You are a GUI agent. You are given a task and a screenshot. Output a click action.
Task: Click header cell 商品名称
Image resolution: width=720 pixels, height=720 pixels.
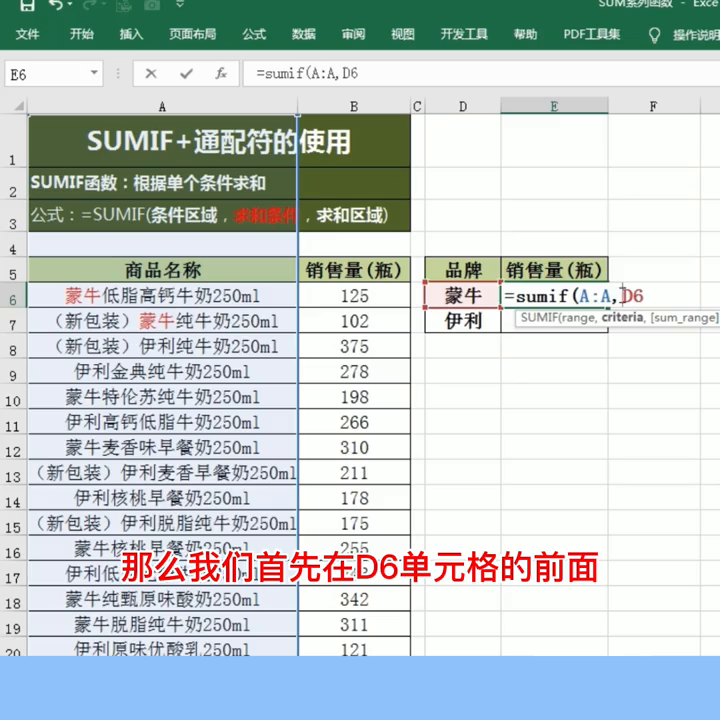pos(163,270)
